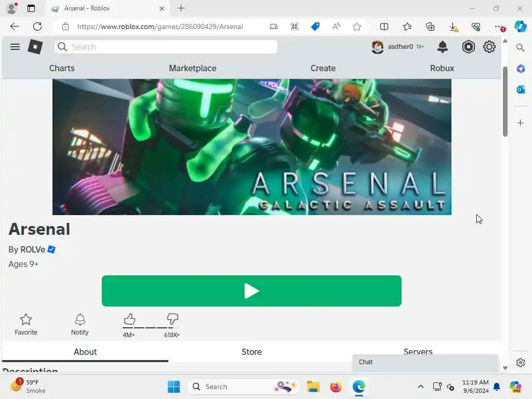Screen dimensions: 532x399
Task: Close the Arsenal - Roblox tab
Action: click(x=162, y=8)
